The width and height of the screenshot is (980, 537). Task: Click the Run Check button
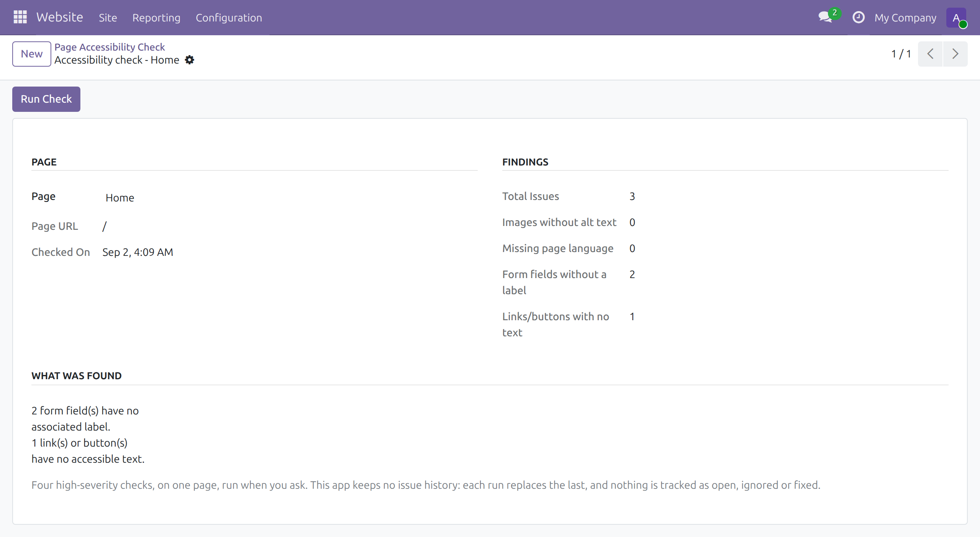(x=46, y=99)
